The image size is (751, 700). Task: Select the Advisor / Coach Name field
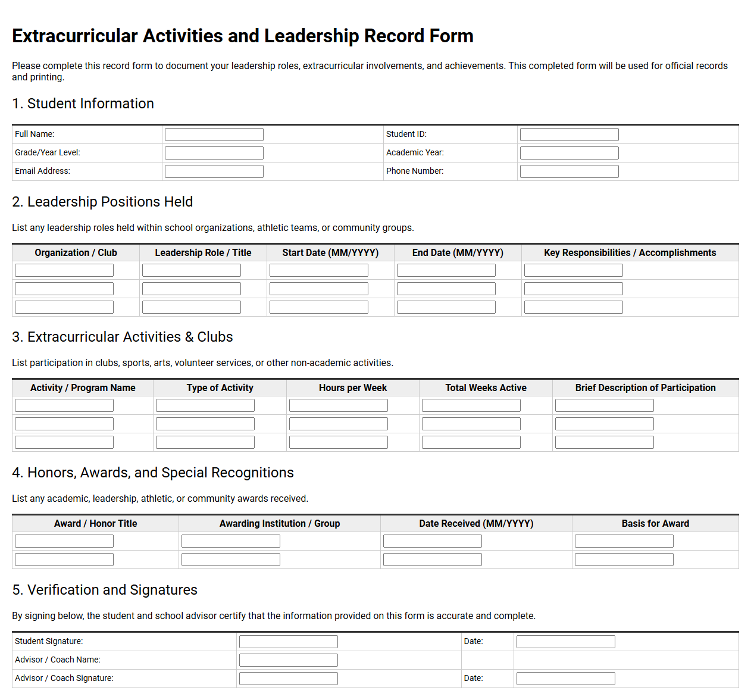289,660
